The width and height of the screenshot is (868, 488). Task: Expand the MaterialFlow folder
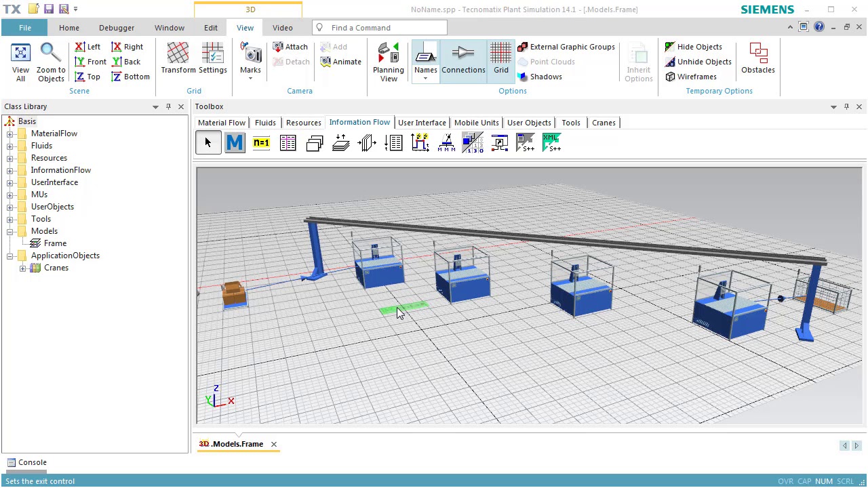[10, 134]
